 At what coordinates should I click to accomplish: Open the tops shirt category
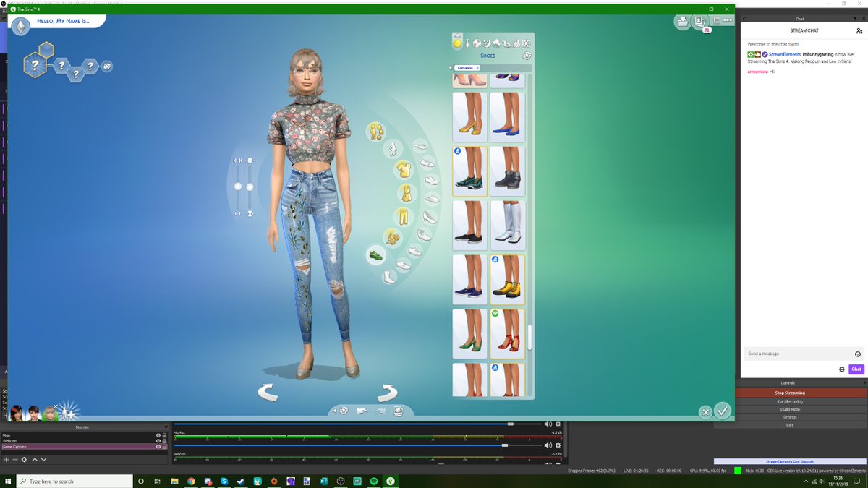pyautogui.click(x=404, y=170)
